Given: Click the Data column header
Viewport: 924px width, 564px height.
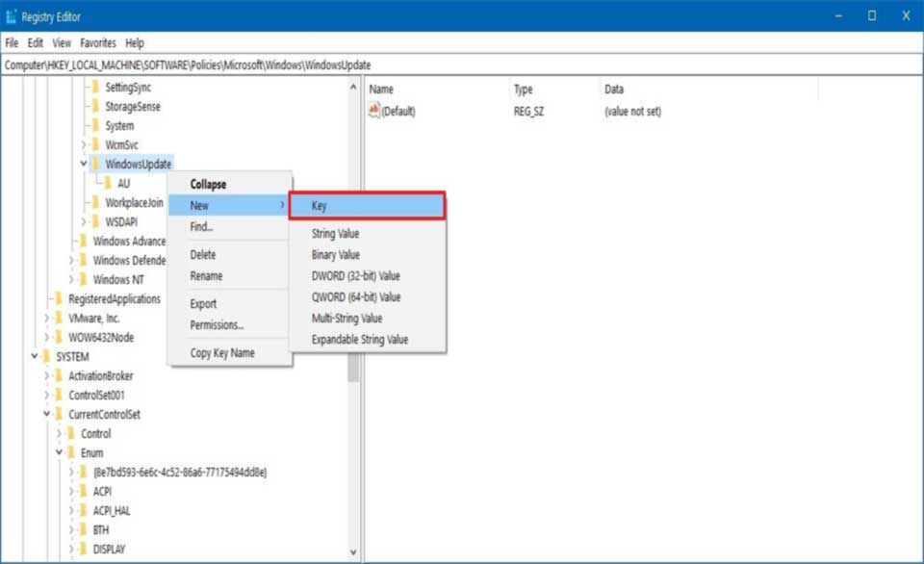Looking at the screenshot, I should (708, 89).
